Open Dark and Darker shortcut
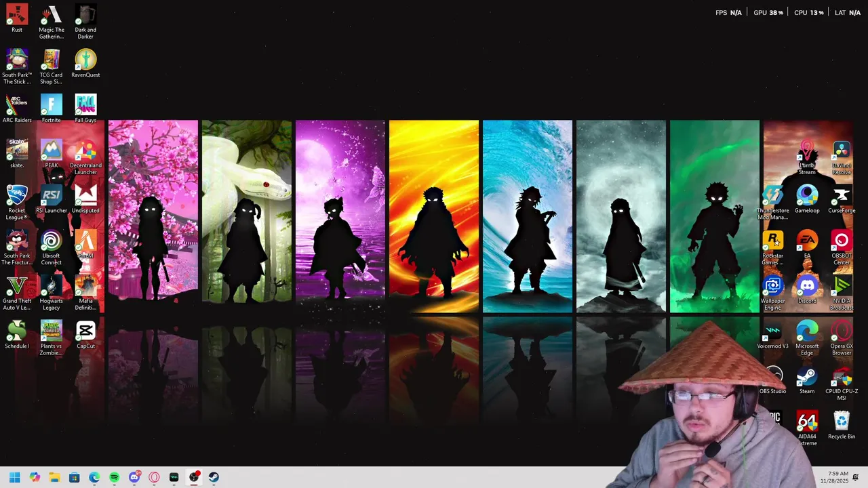The height and width of the screenshot is (488, 868). 85,22
